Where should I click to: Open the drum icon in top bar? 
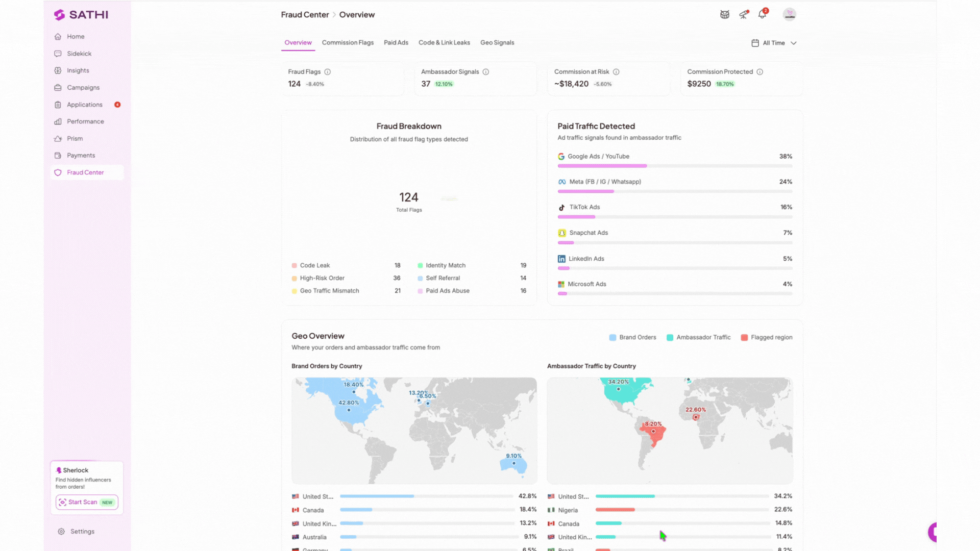tap(724, 14)
